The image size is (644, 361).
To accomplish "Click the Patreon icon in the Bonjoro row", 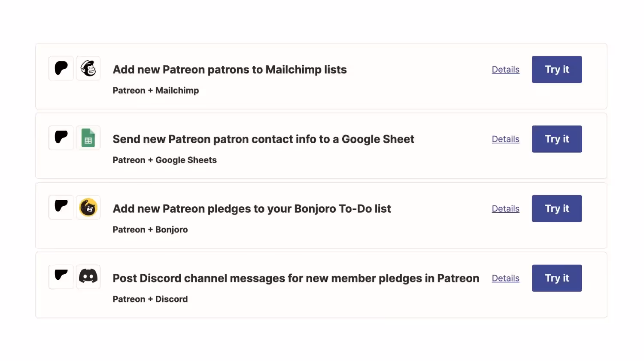I will (x=61, y=207).
